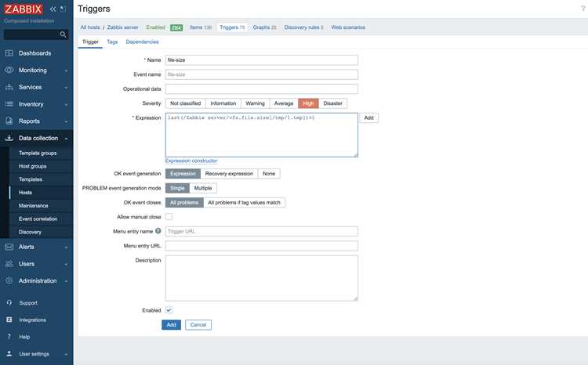This screenshot has height=365, width=588.
Task: Open Discovery in sidebar
Action: pos(30,232)
